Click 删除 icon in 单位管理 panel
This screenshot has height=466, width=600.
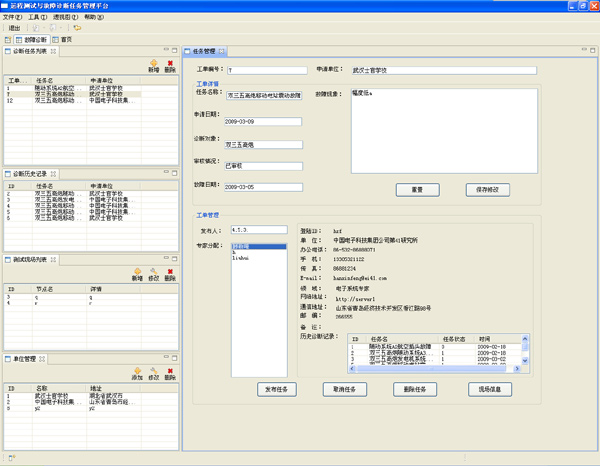click(170, 372)
